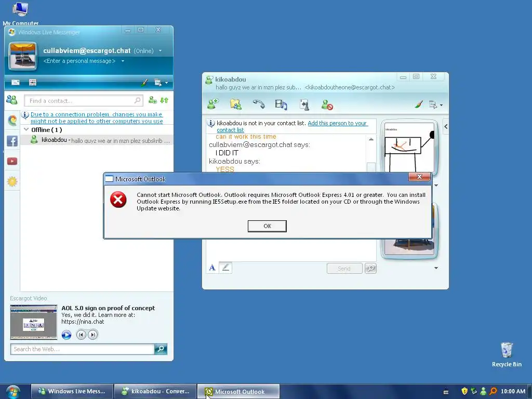Open the connection problem warning link
This screenshot has height=399, width=532.
(96, 118)
